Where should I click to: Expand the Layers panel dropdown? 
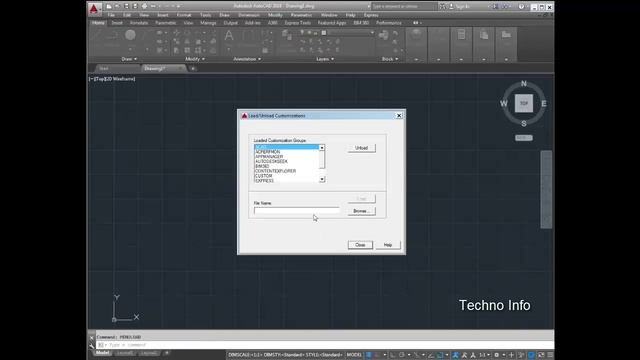(325, 59)
